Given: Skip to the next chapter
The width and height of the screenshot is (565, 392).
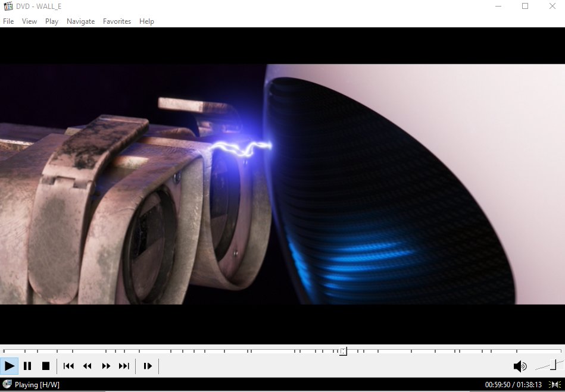Looking at the screenshot, I should (x=124, y=366).
